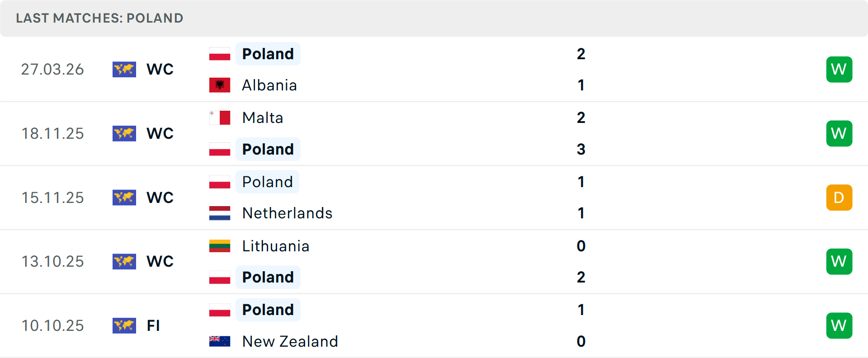Click the Last Matches: Poland header
Image resolution: width=868 pixels, height=358 pixels.
[x=99, y=18]
